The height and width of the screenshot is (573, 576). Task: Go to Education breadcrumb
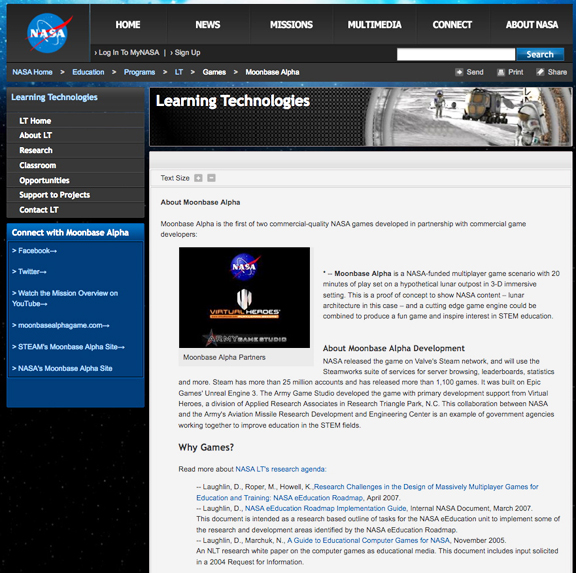[88, 72]
